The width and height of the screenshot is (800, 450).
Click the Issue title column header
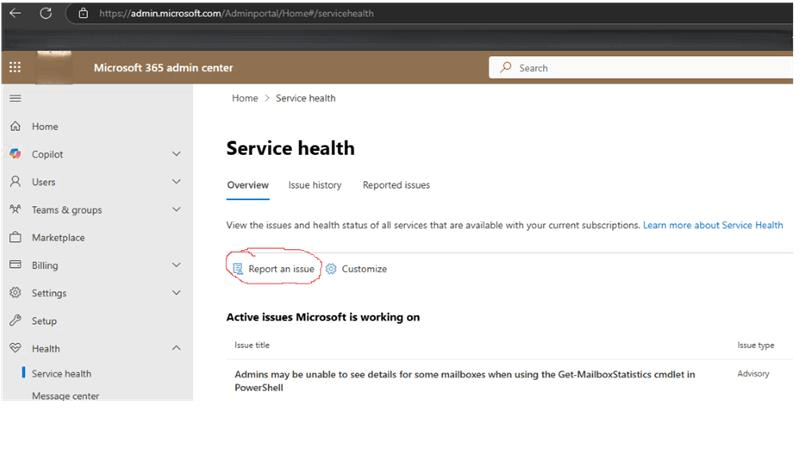coord(252,345)
